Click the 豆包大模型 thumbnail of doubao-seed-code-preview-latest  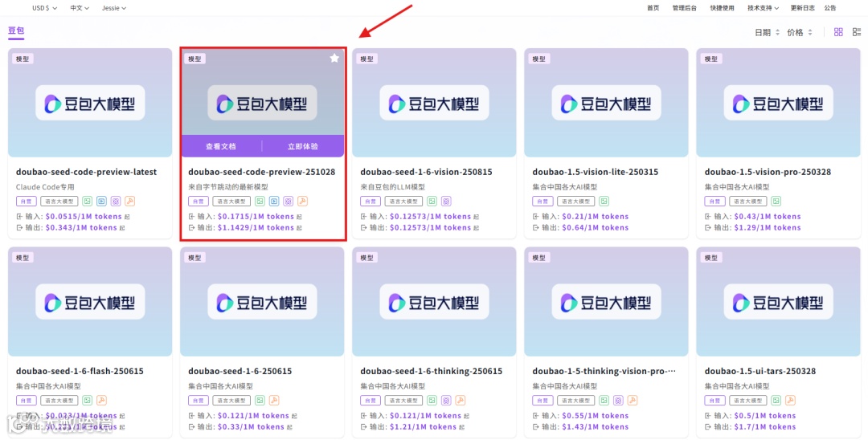(x=90, y=103)
